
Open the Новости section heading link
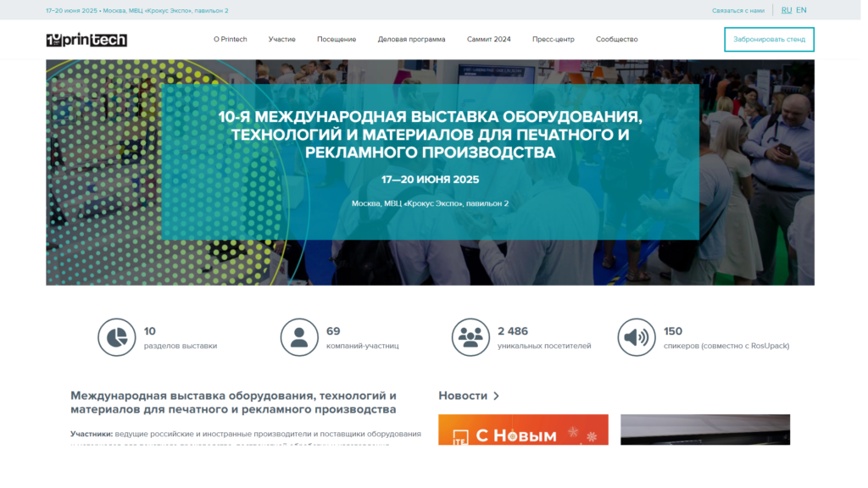pyautogui.click(x=463, y=396)
